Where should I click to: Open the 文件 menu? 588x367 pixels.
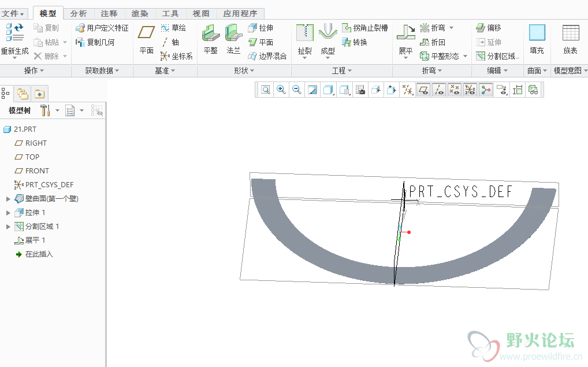tap(13, 14)
